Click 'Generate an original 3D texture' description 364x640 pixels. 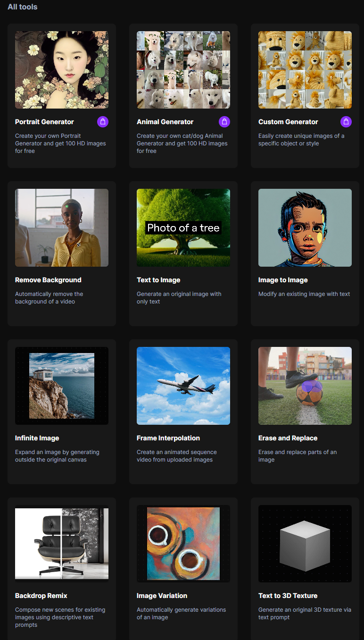(305, 614)
